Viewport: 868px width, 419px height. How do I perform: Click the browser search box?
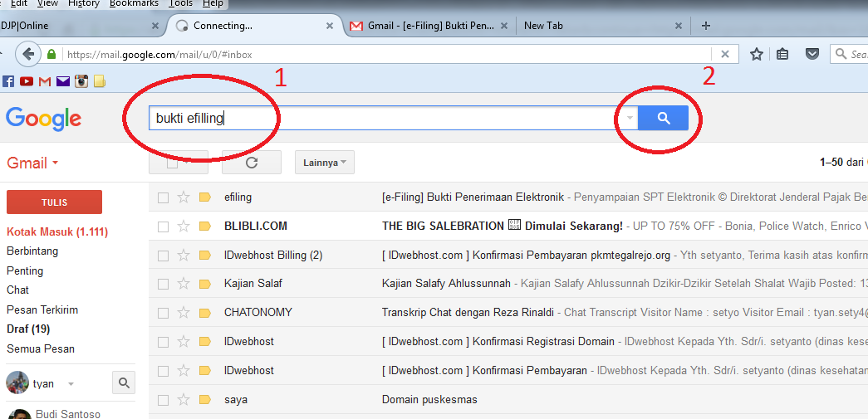[851, 54]
